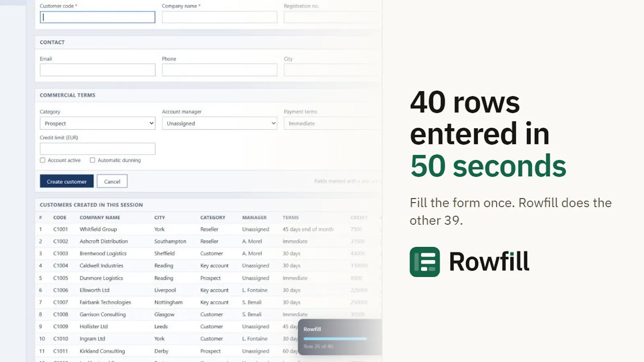Viewport: 644px width, 362px height.
Task: Click the Glasgow city cell
Action: (x=164, y=314)
